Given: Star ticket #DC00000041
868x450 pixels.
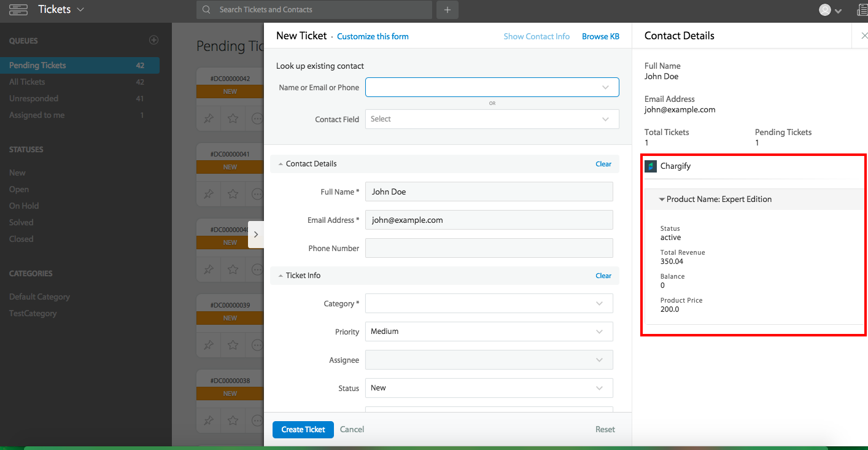Looking at the screenshot, I should [x=233, y=194].
